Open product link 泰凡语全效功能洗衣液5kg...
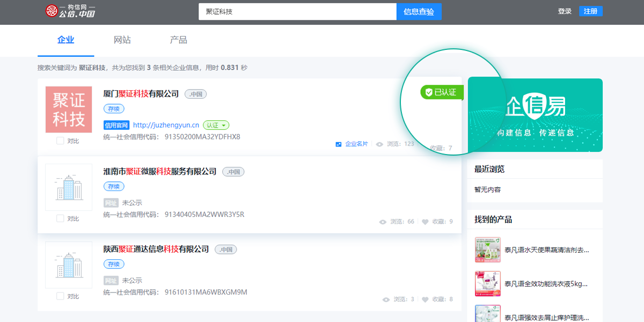The image size is (644, 322). click(546, 284)
